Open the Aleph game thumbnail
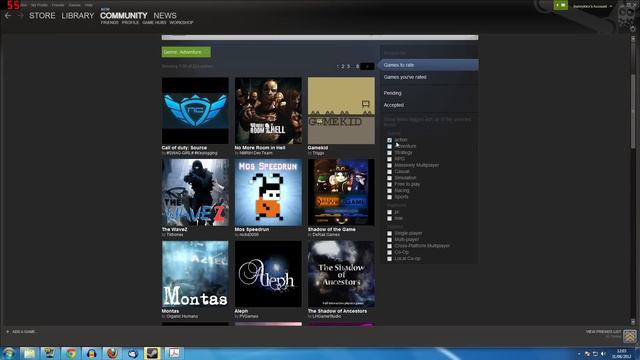 pyautogui.click(x=268, y=274)
